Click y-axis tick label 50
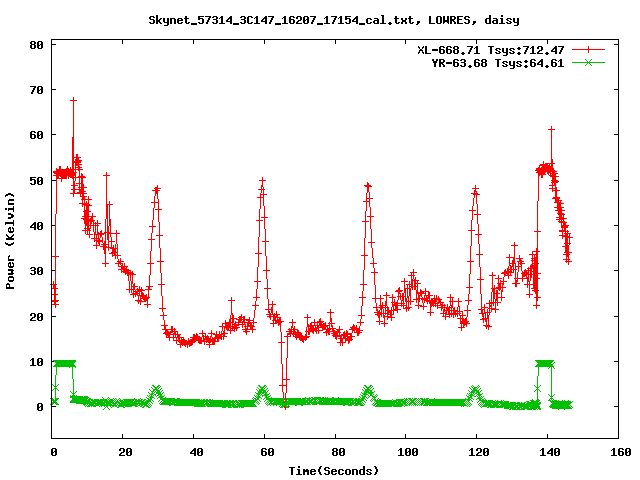 click(36, 180)
